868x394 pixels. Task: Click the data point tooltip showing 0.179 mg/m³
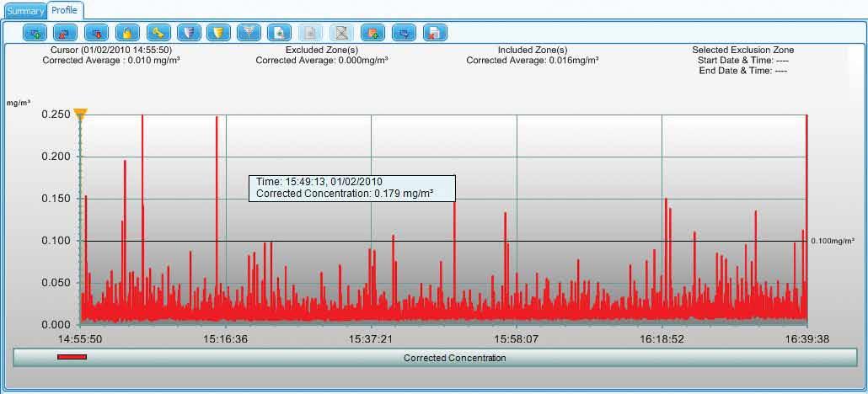(x=352, y=188)
